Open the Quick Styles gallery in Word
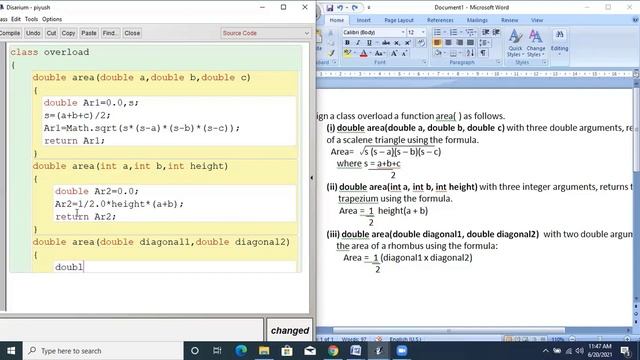This screenshot has height=360, width=640. [515, 43]
